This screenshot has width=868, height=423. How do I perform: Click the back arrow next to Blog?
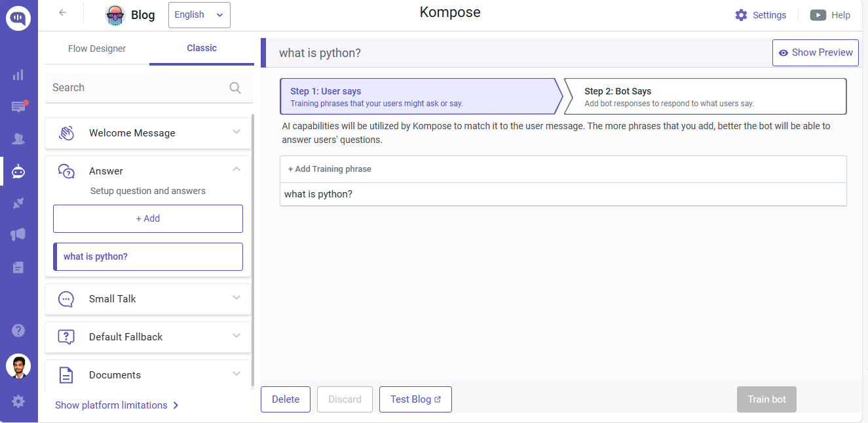(63, 12)
